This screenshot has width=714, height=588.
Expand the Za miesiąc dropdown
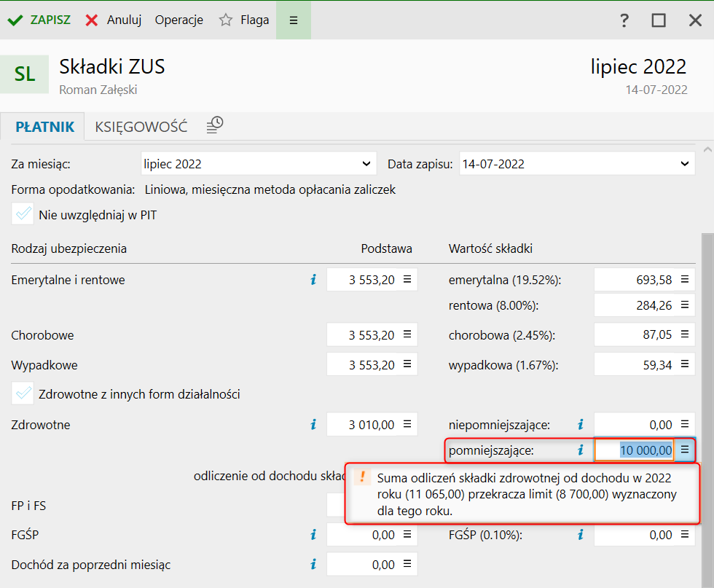click(x=259, y=164)
